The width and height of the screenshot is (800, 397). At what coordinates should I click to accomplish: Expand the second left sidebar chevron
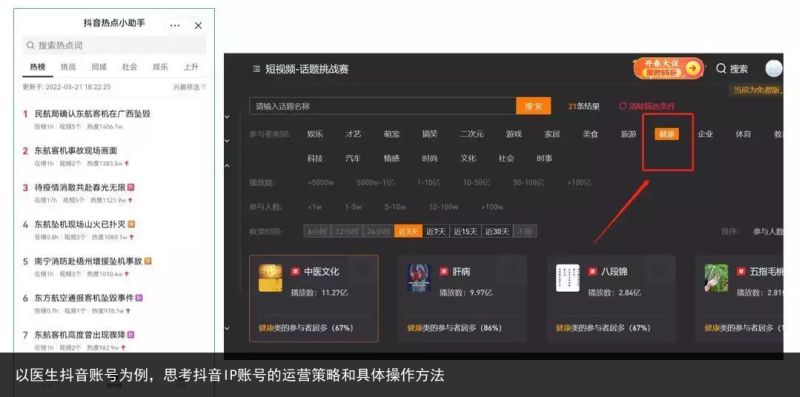click(x=227, y=140)
